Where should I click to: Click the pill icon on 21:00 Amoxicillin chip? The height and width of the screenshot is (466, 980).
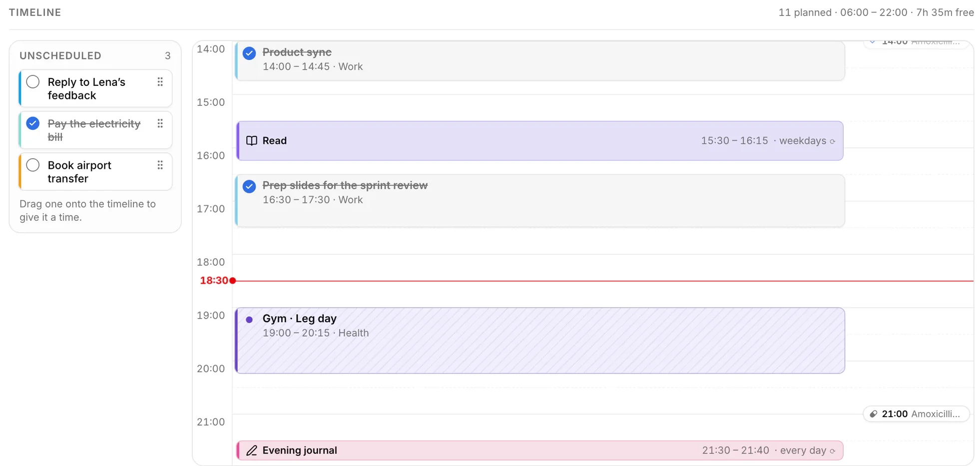pyautogui.click(x=874, y=414)
